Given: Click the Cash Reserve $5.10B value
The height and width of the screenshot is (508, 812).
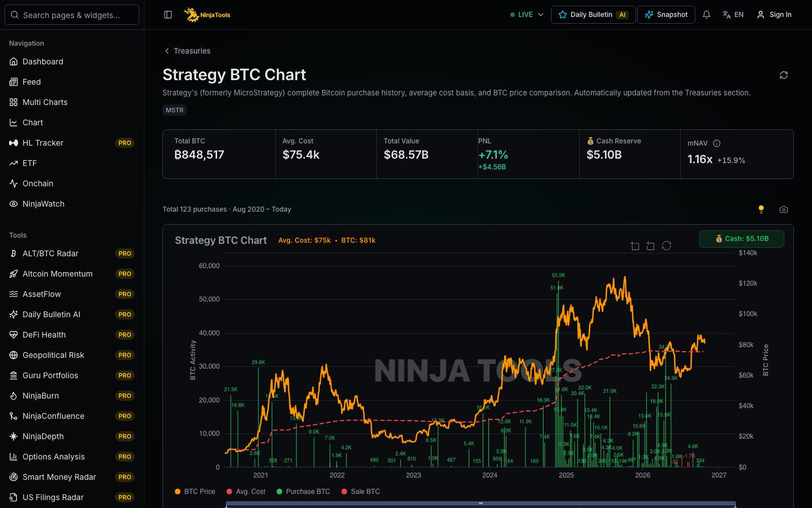Looking at the screenshot, I should pyautogui.click(x=604, y=155).
